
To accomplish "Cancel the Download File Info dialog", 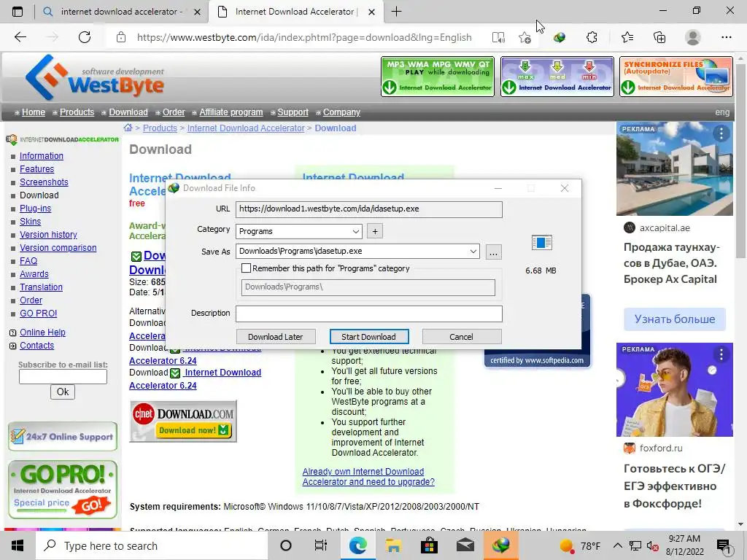I will pos(461,337).
